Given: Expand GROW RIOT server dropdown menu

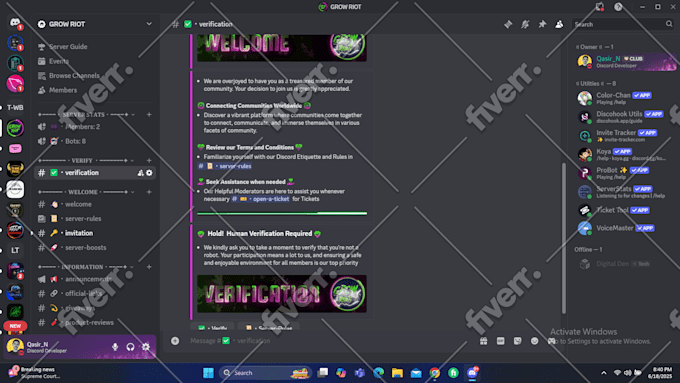Looking at the screenshot, I should coord(149,24).
